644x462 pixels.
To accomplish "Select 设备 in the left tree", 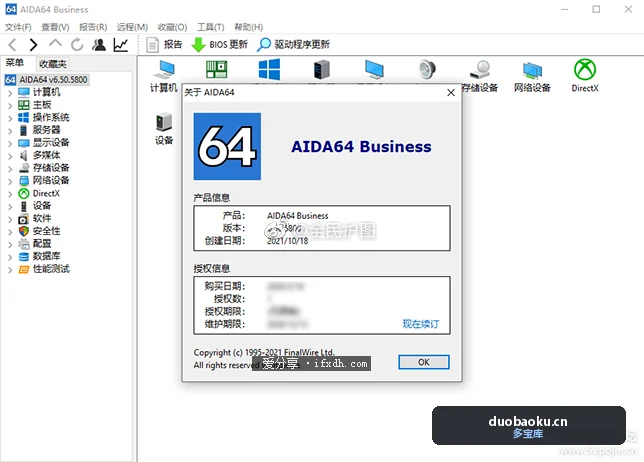I will [42, 206].
